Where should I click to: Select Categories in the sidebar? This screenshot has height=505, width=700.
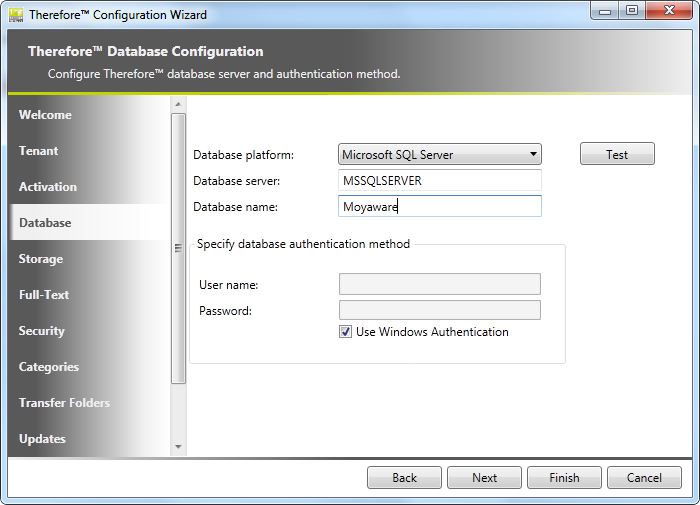(49, 367)
